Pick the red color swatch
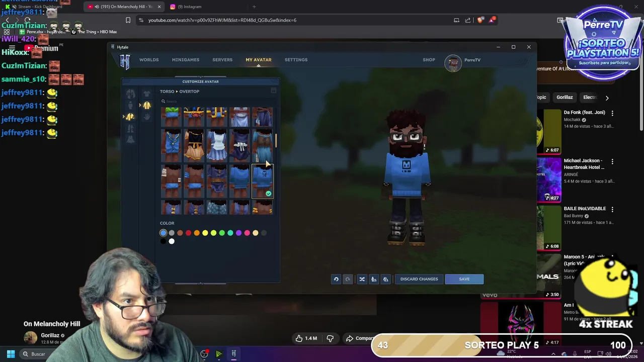 pos(188,233)
